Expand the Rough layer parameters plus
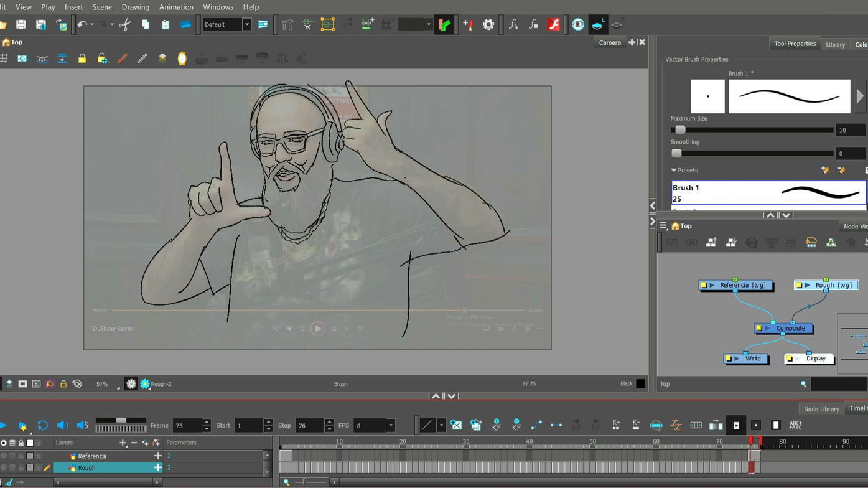Screen dimensions: 868x488 (158, 467)
